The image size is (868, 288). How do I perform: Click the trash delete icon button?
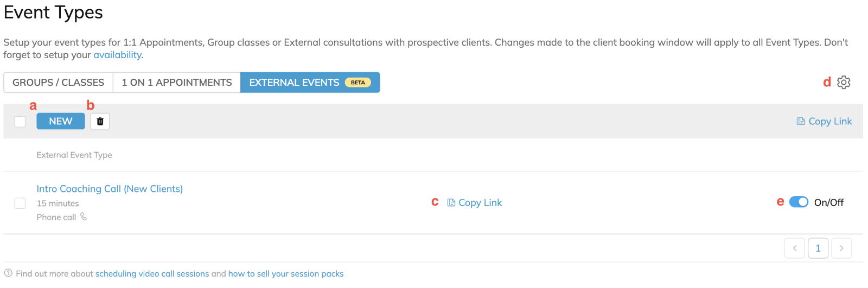click(x=100, y=121)
